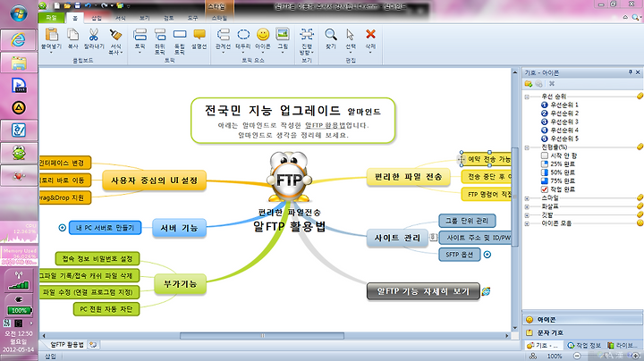
Task: Expand the 아이콘 모음 tree group
Action: [527, 223]
